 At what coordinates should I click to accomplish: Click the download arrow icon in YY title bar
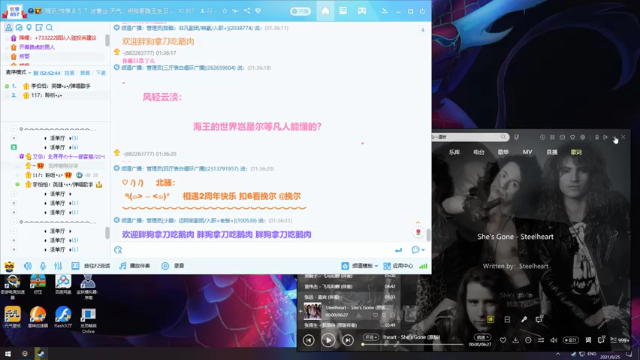click(384, 11)
